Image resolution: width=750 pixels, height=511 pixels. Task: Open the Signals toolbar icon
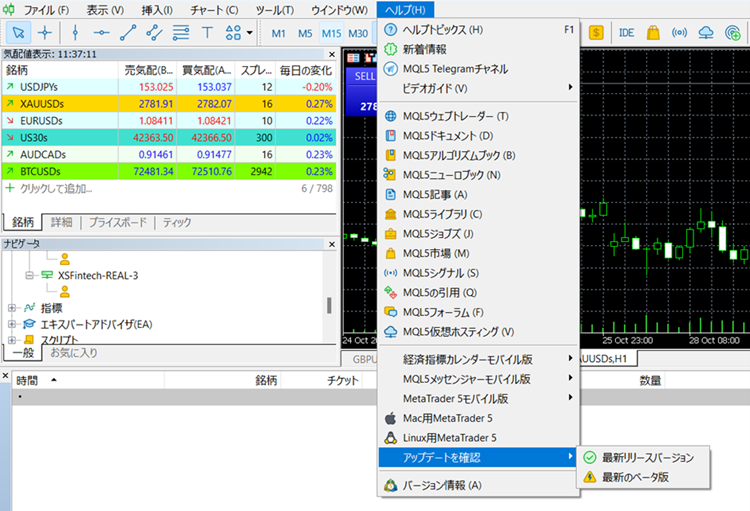click(679, 33)
